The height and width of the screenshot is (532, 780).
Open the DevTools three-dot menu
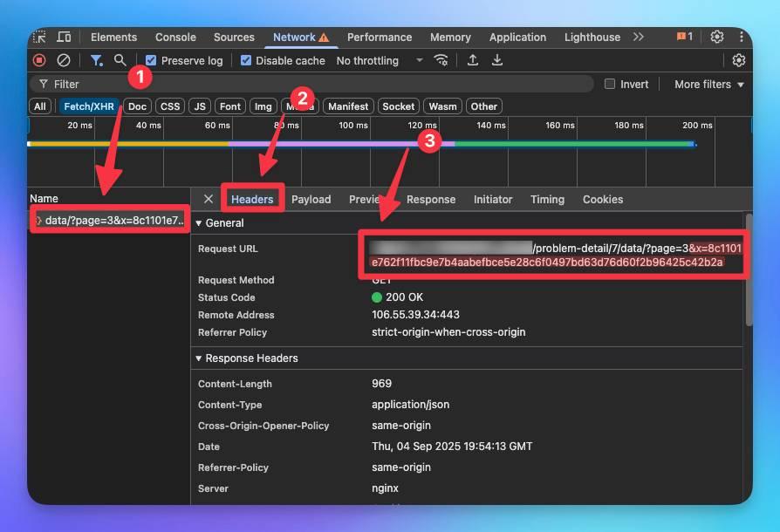tap(742, 37)
